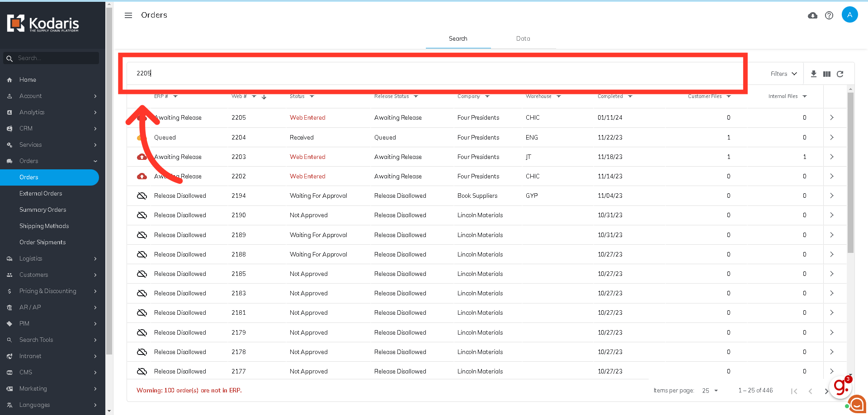
Task: Sort by Web # descending arrow
Action: [264, 97]
